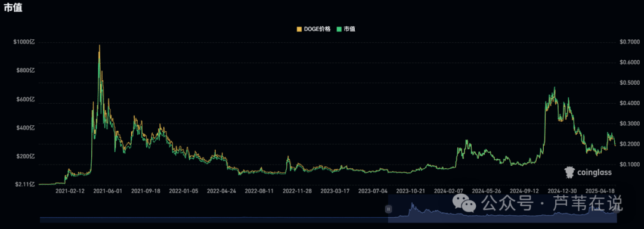Click the green 市值 legend swatch
Screen dimensions: 644x229
click(339, 29)
